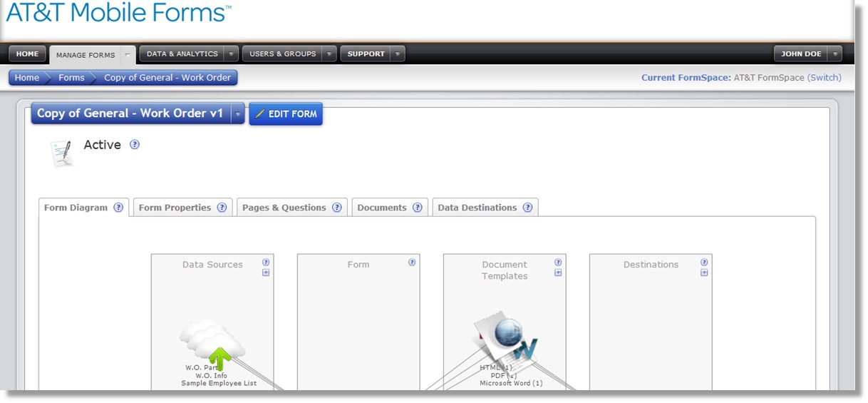Open the John Doe account menu
This screenshot has width=868, height=403.
[x=801, y=54]
